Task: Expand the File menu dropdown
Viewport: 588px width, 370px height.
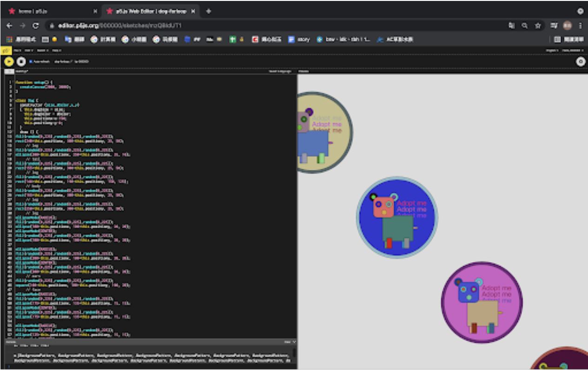Action: (x=17, y=50)
